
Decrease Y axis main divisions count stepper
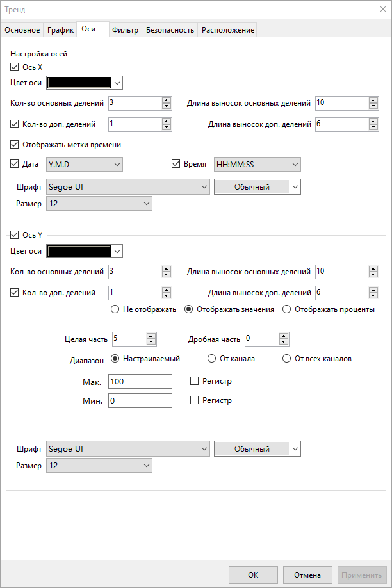tap(167, 275)
